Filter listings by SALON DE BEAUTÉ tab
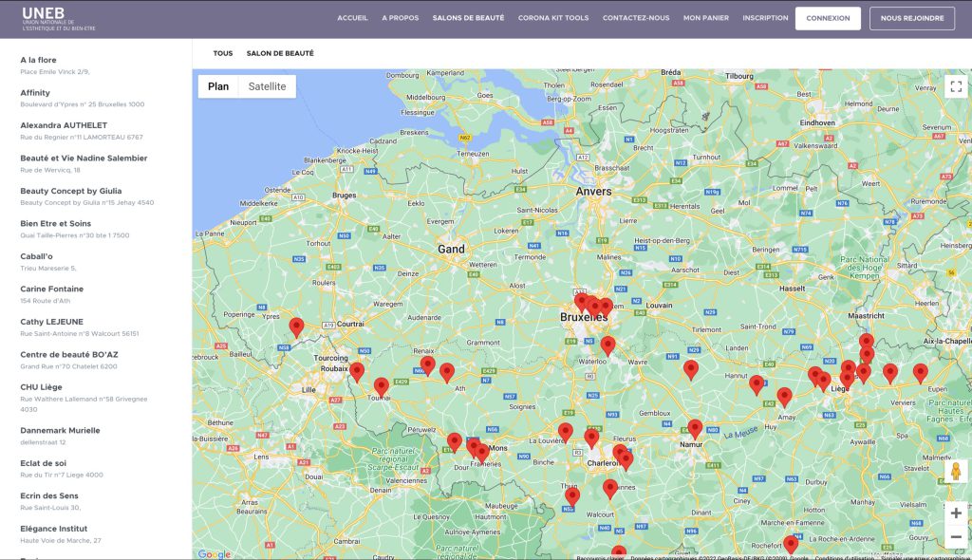972x560 pixels. click(280, 53)
